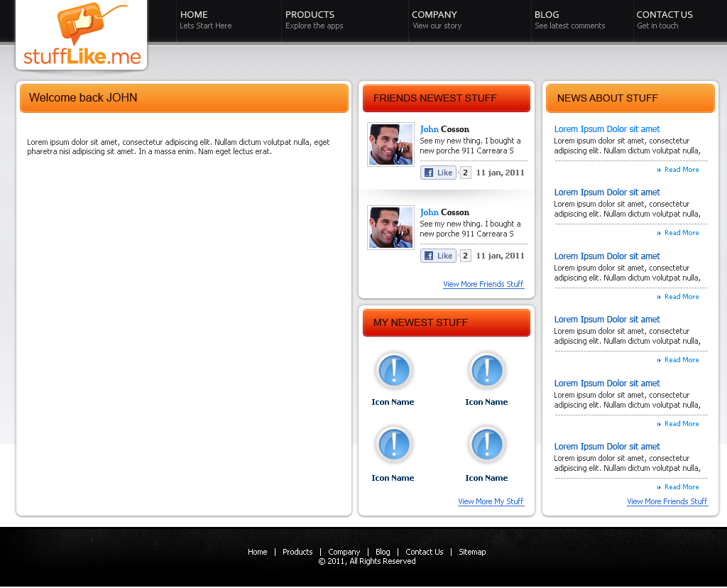Select the top-left Icon Name exclamation icon
Screen dimensions: 727x588
[393, 370]
